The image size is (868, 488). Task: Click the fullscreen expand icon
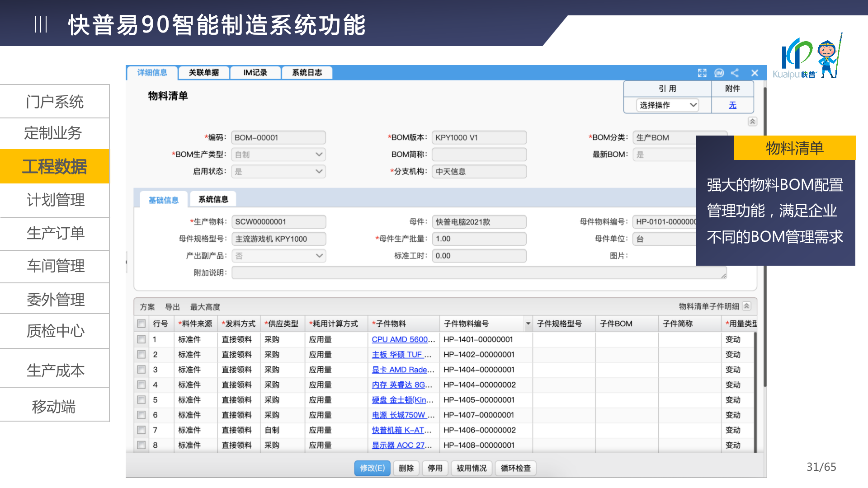point(702,73)
